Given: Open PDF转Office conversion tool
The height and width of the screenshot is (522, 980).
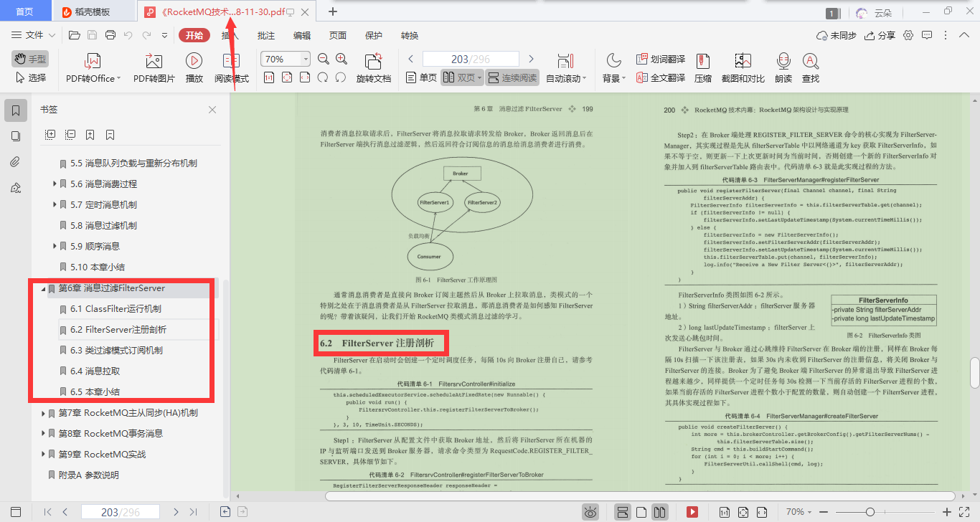Looking at the screenshot, I should coord(93,69).
